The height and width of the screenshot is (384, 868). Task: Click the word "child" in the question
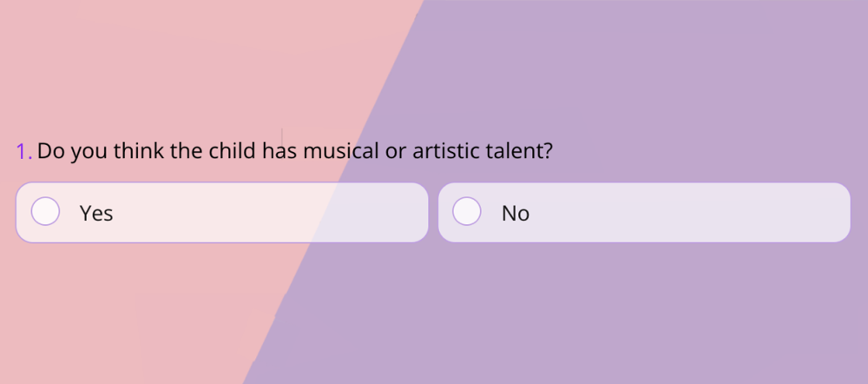(x=231, y=151)
